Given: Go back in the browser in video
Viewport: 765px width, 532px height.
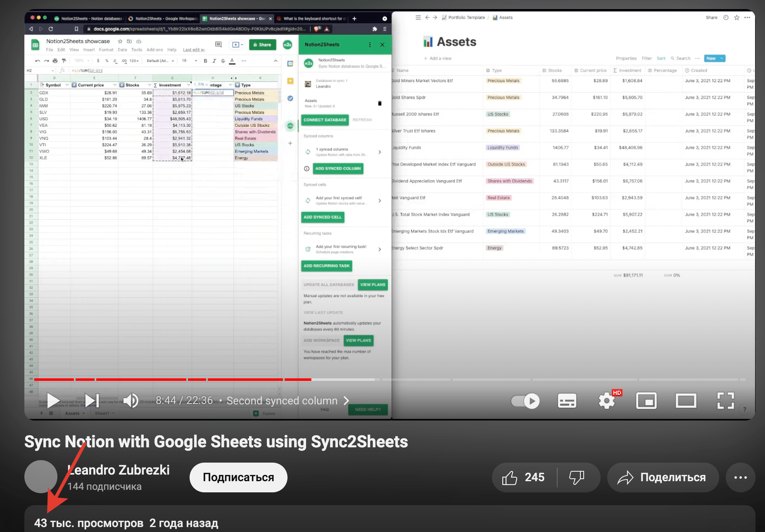Looking at the screenshot, I should pyautogui.click(x=31, y=29).
